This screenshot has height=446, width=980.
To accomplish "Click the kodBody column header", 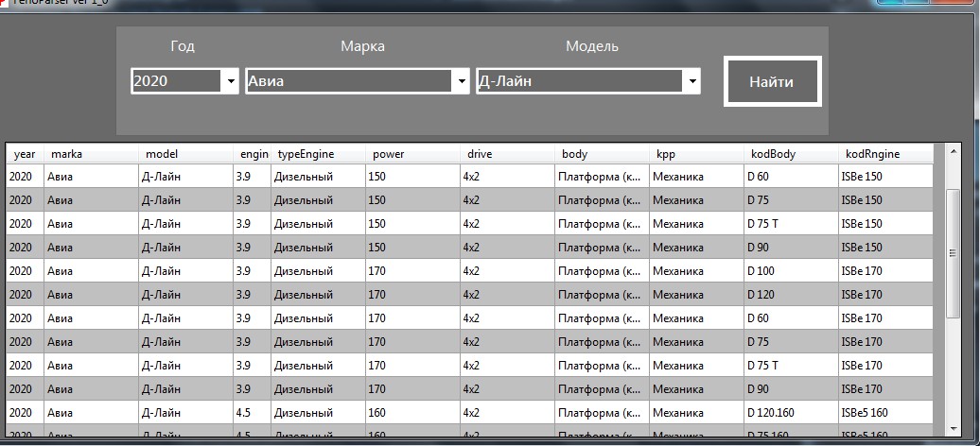I will tap(791, 154).
